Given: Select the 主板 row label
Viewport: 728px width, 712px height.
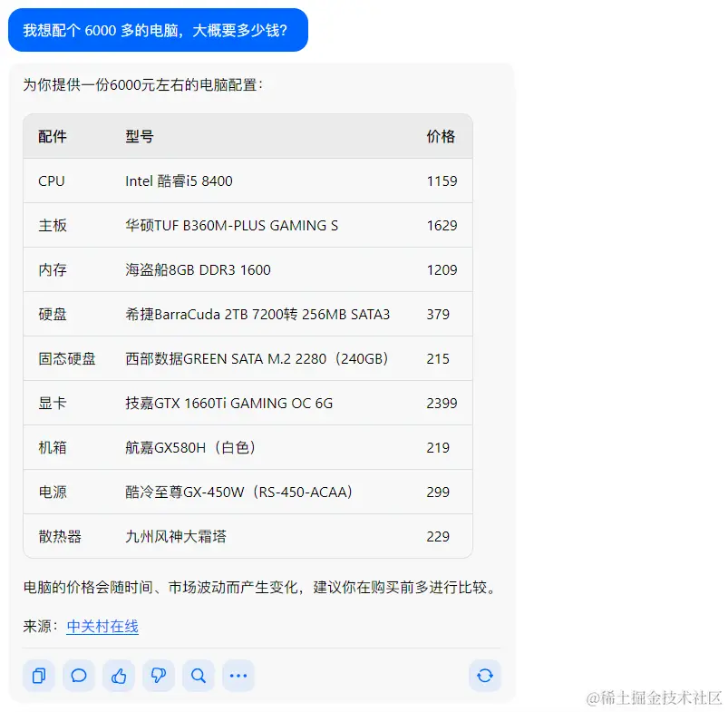Looking at the screenshot, I should pyautogui.click(x=53, y=226).
